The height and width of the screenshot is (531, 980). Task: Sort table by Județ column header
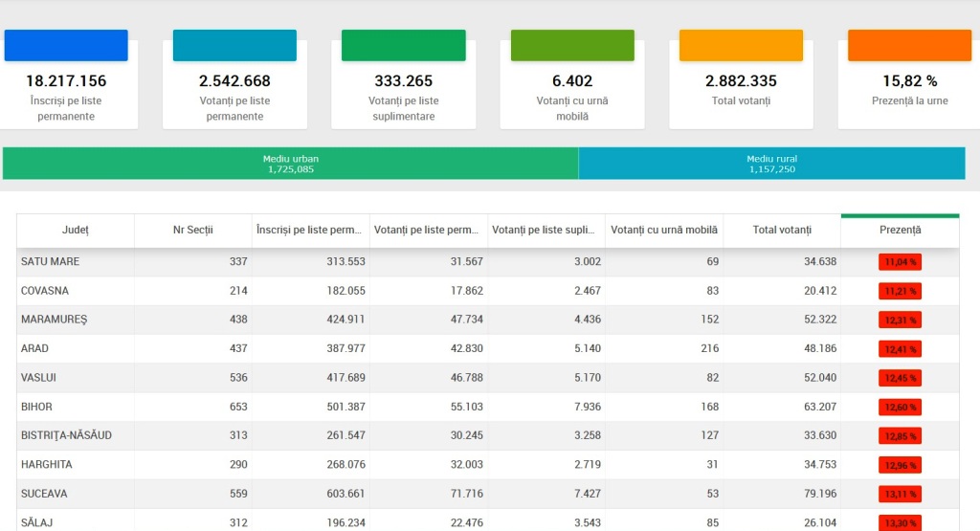pos(76,231)
